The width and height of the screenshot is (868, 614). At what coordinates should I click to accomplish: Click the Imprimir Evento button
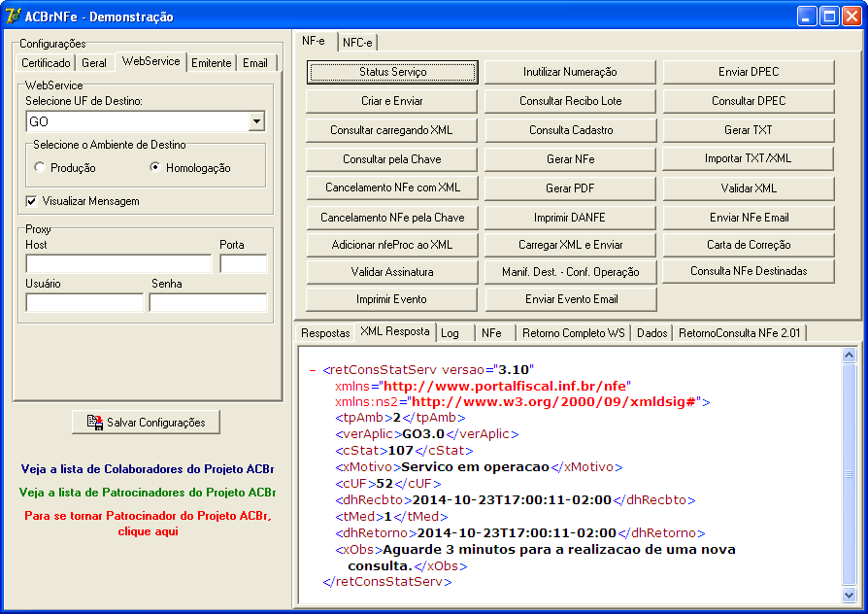click(x=392, y=299)
